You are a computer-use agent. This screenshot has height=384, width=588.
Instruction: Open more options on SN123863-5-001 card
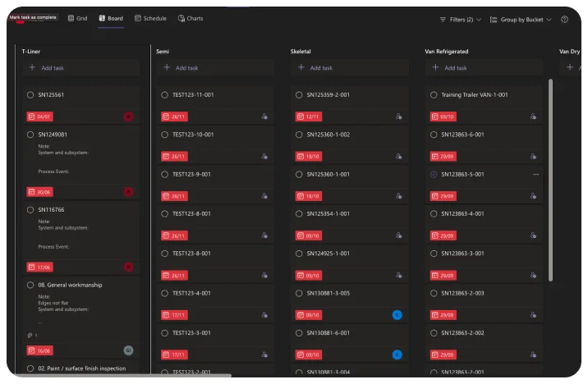(x=535, y=174)
